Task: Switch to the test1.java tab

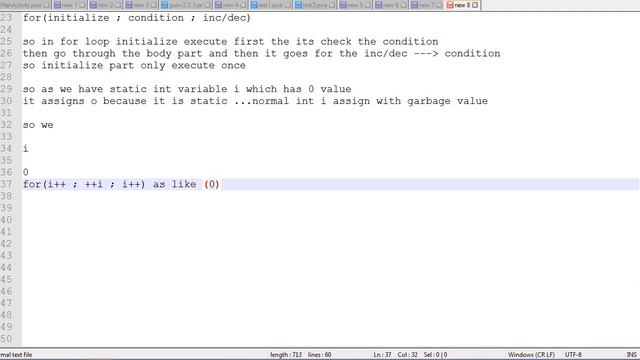Action: coord(271,5)
